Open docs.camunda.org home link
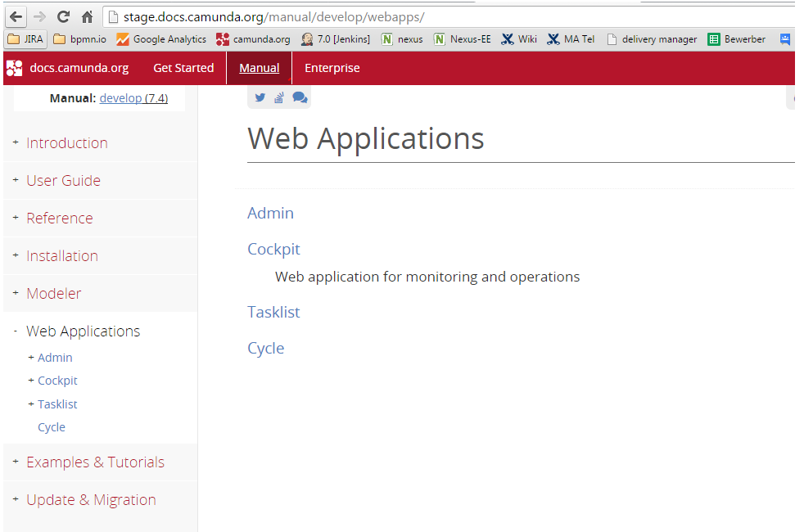Image resolution: width=804 pixels, height=532 pixels. (79, 68)
